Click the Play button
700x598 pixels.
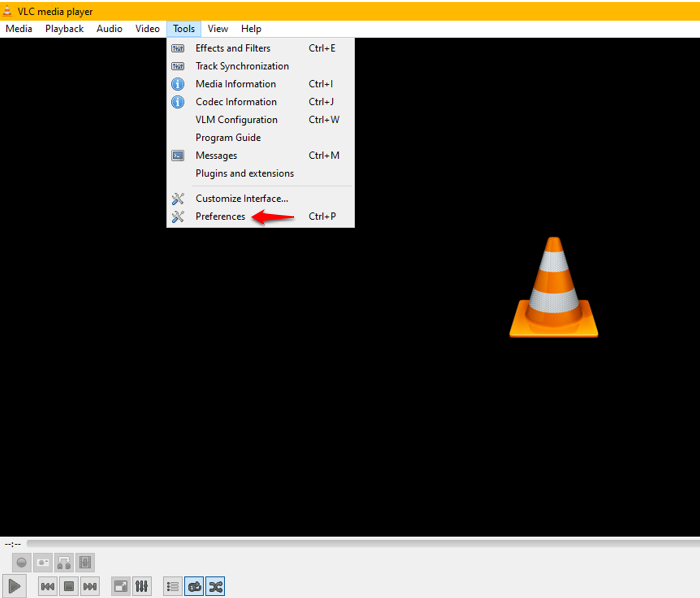(14, 586)
